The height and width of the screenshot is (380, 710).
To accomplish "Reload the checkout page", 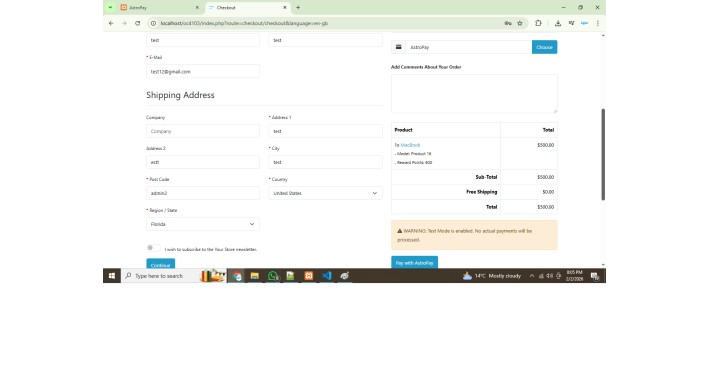I will point(138,23).
